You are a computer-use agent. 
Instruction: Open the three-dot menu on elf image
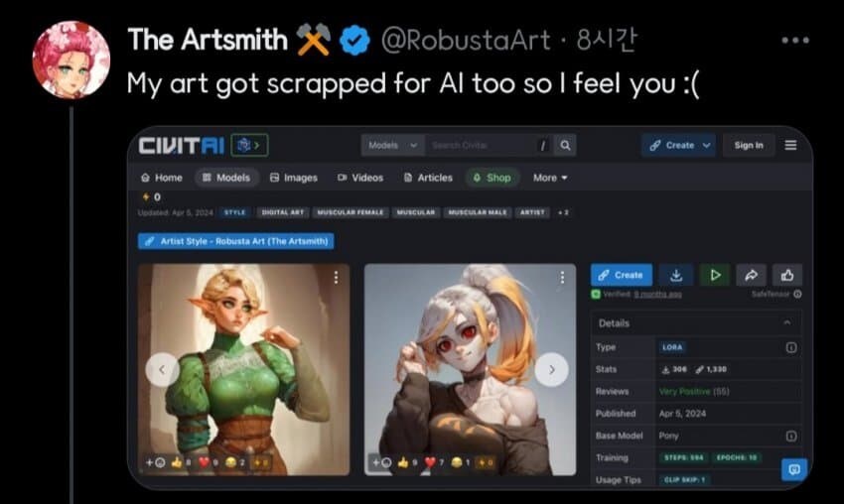pos(336,277)
